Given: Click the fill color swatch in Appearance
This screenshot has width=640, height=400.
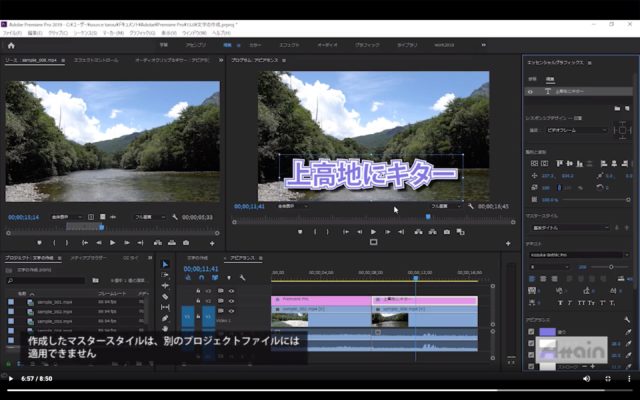Looking at the screenshot, I should coord(547,332).
